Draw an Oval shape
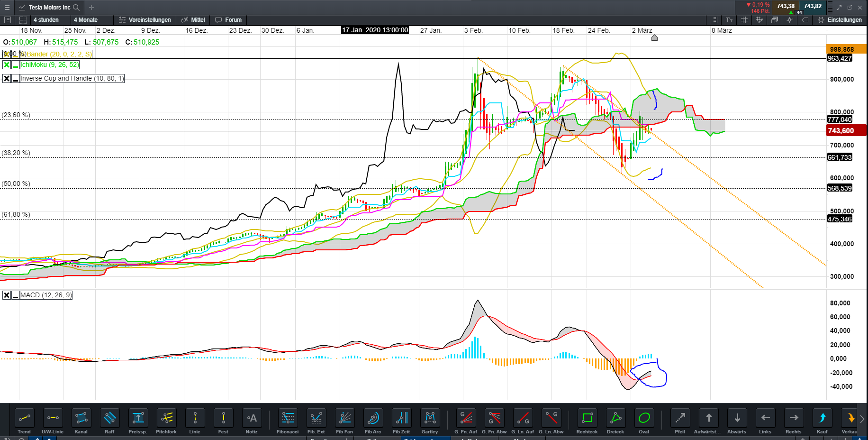Image resolution: width=868 pixels, height=440 pixels. [x=644, y=421]
